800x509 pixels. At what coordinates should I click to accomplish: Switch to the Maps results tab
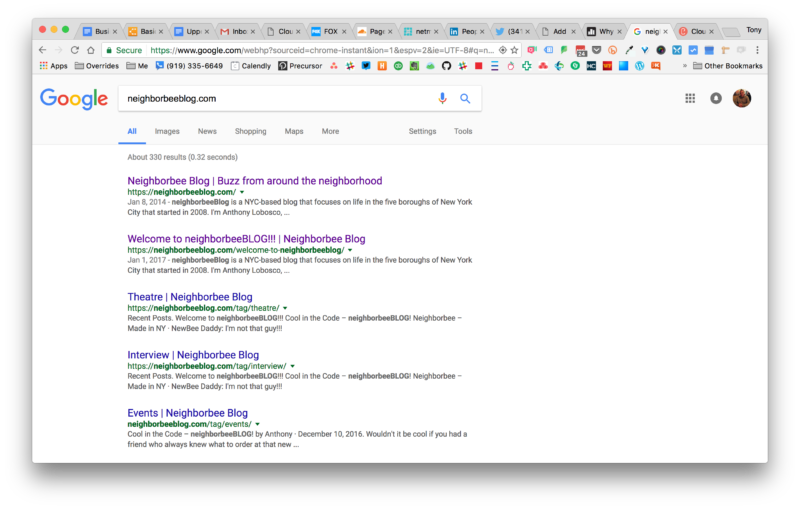pyautogui.click(x=294, y=131)
